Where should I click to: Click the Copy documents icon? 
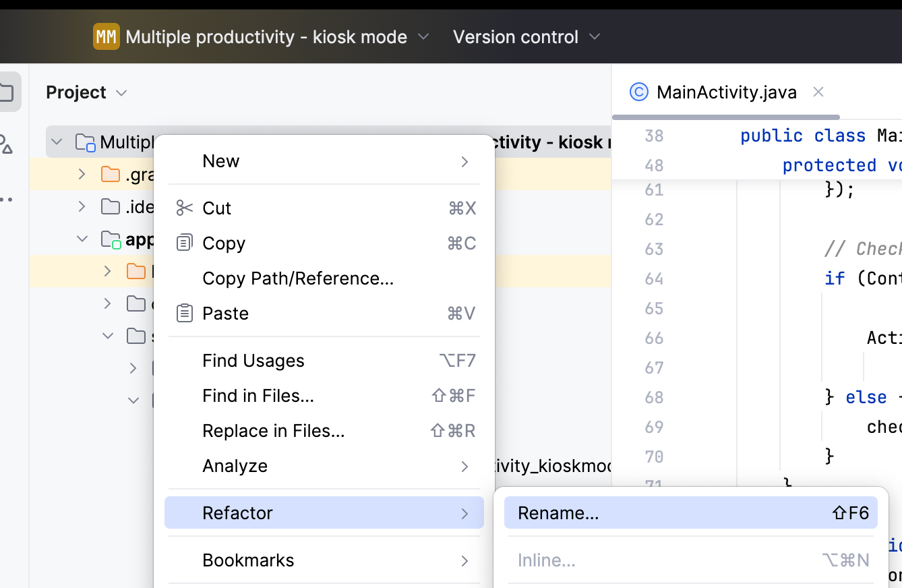pos(184,243)
